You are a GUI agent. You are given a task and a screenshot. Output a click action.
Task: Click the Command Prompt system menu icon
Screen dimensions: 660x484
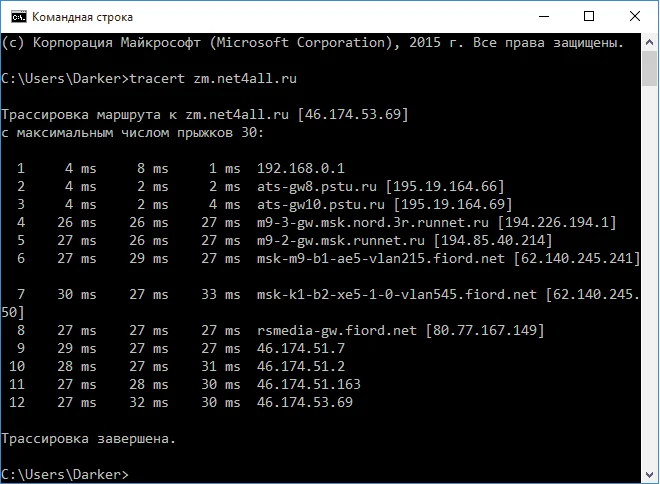point(15,16)
